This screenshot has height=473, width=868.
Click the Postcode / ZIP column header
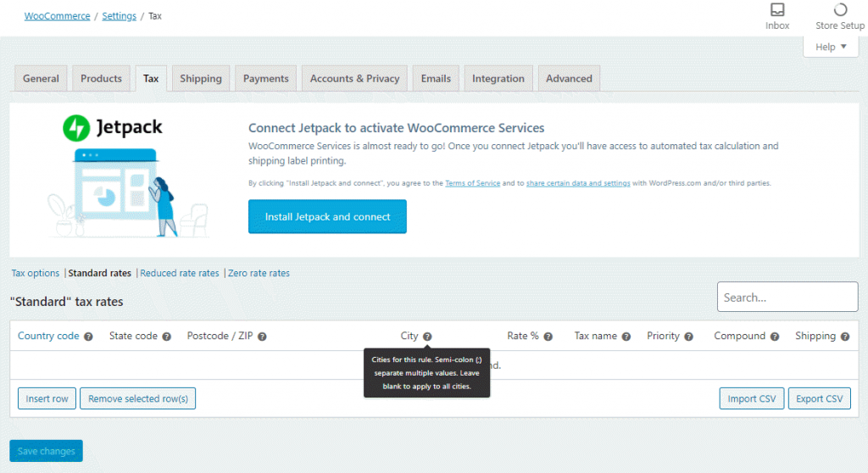(220, 336)
